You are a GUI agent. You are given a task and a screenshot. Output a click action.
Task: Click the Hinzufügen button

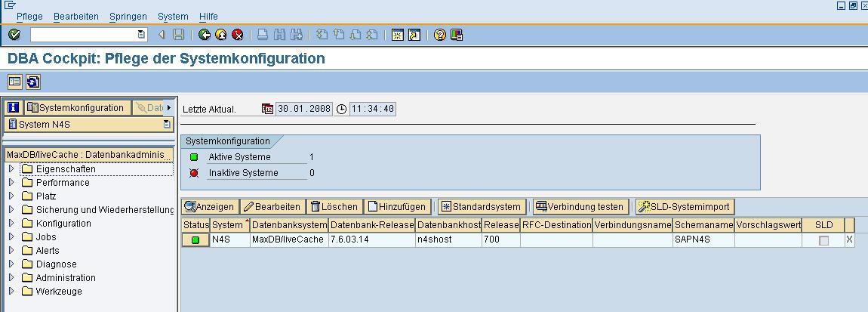coord(397,206)
